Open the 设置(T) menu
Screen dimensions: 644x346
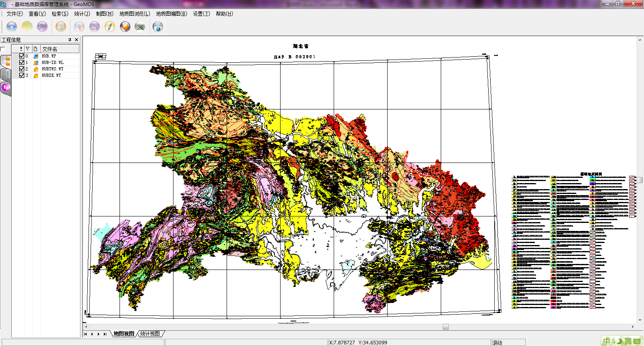tap(201, 14)
